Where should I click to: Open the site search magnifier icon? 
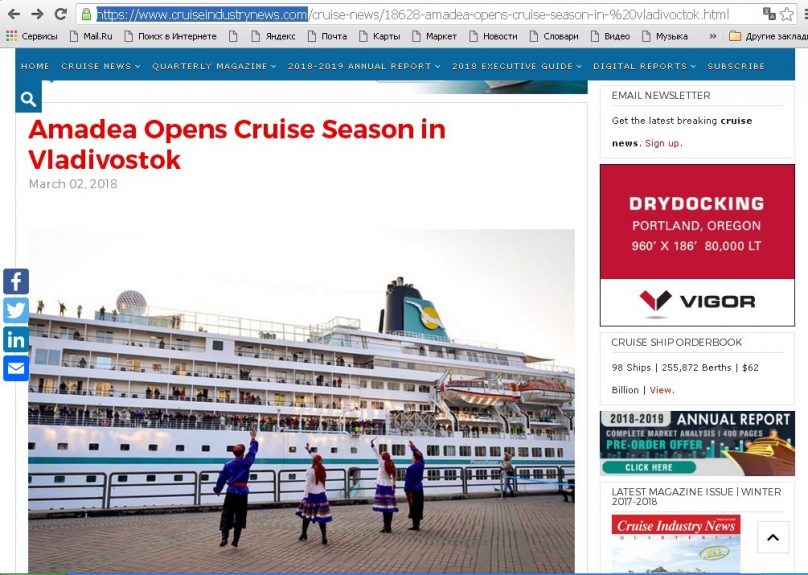[28, 99]
